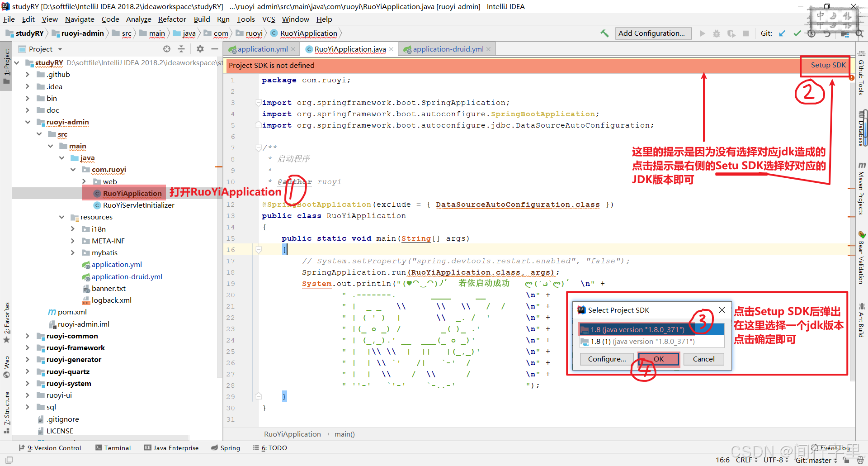Click the Build project hammer icon
The width and height of the screenshot is (868, 466).
click(x=604, y=33)
